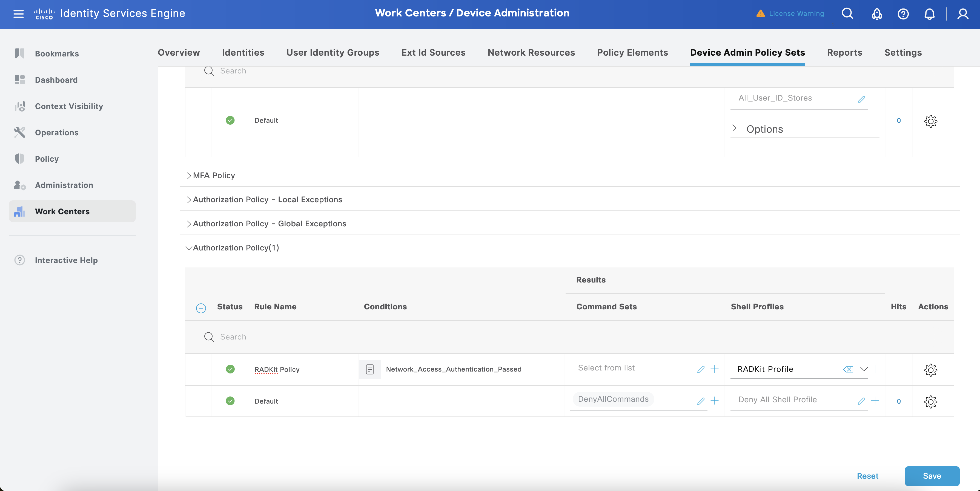
Task: Open the RADKit Profile dropdown arrow
Action: tap(864, 369)
